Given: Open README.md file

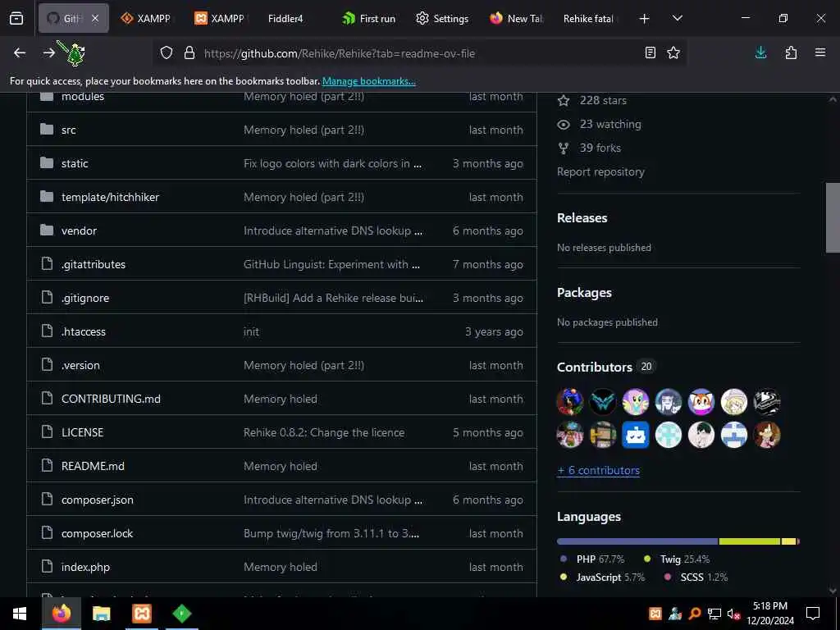Looking at the screenshot, I should 93,466.
